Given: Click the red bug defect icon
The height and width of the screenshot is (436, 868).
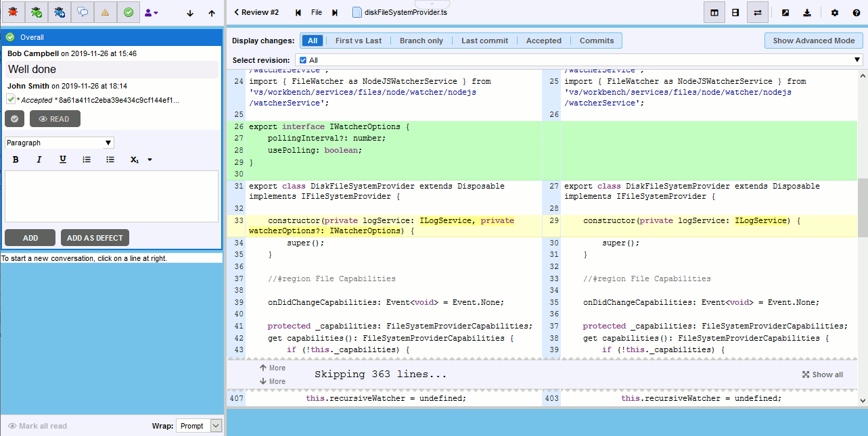Looking at the screenshot, I should [x=13, y=12].
